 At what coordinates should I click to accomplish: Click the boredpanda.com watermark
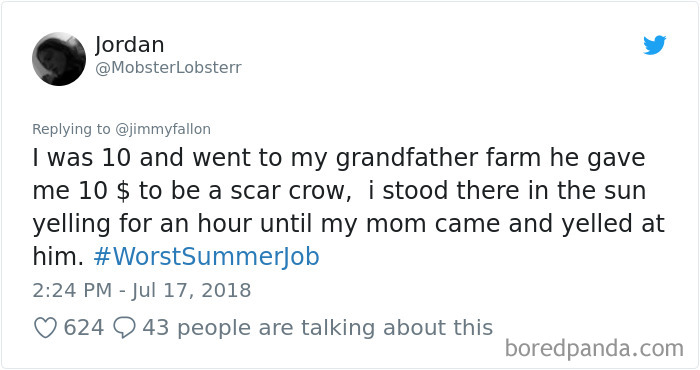point(594,349)
